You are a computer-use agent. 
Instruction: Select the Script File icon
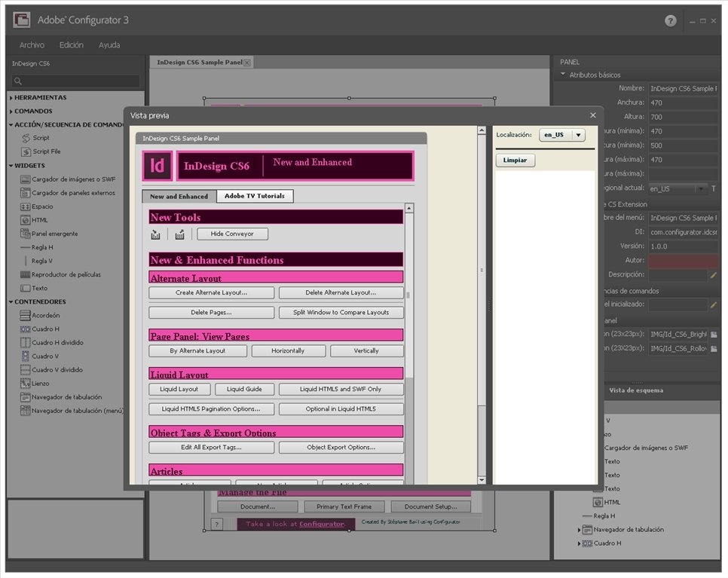(x=26, y=151)
